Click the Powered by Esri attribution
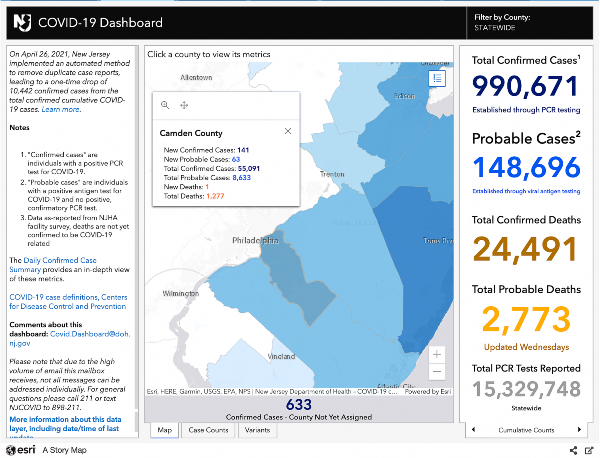600x458 pixels. [428, 391]
